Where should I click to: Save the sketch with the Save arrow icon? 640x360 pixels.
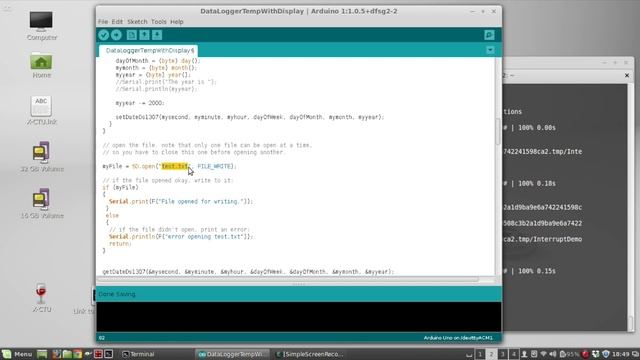(x=157, y=35)
